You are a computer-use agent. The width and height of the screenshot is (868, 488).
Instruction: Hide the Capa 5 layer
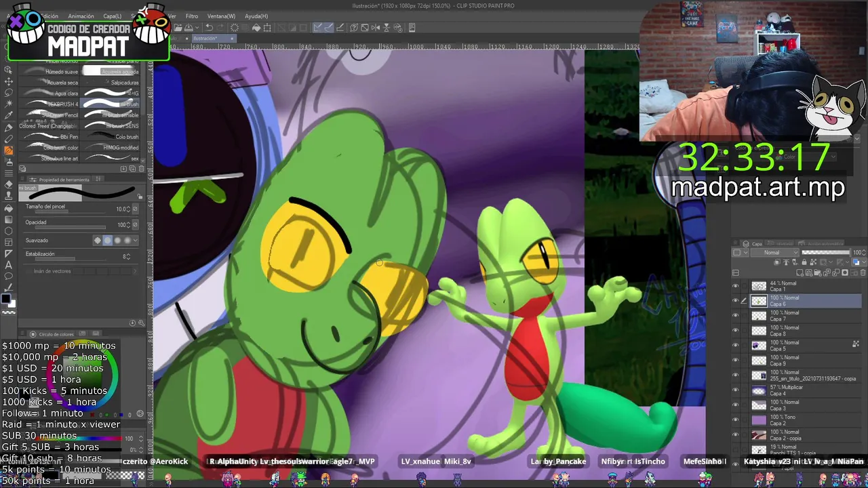[735, 345]
